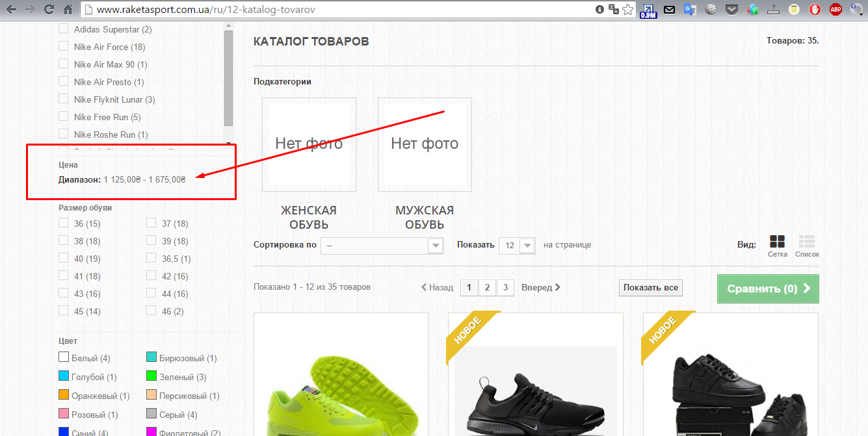Expand the 'Показать' items per page dropdown

pos(516,246)
